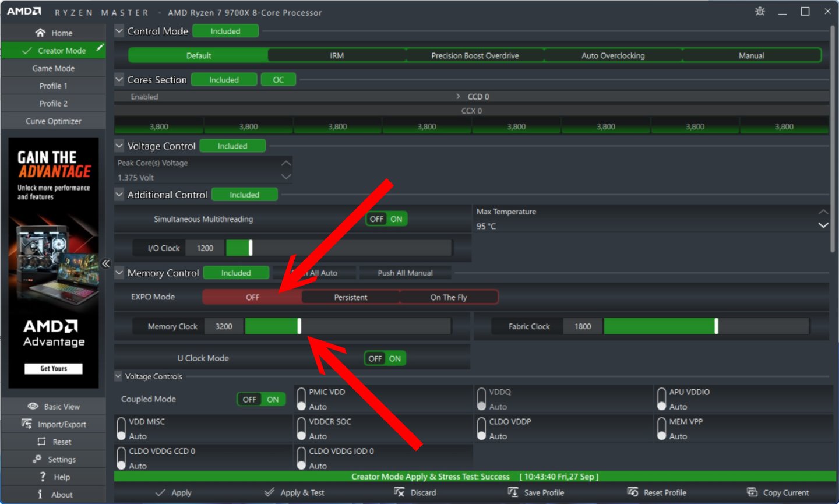The height and width of the screenshot is (504, 839).
Task: Decrease Peak Core(s) Voltage with down arrow
Action: pos(285,176)
